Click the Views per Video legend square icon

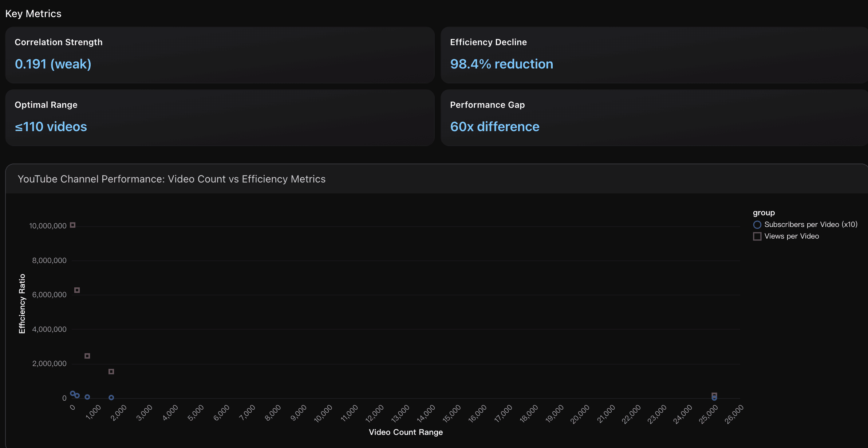[758, 236]
